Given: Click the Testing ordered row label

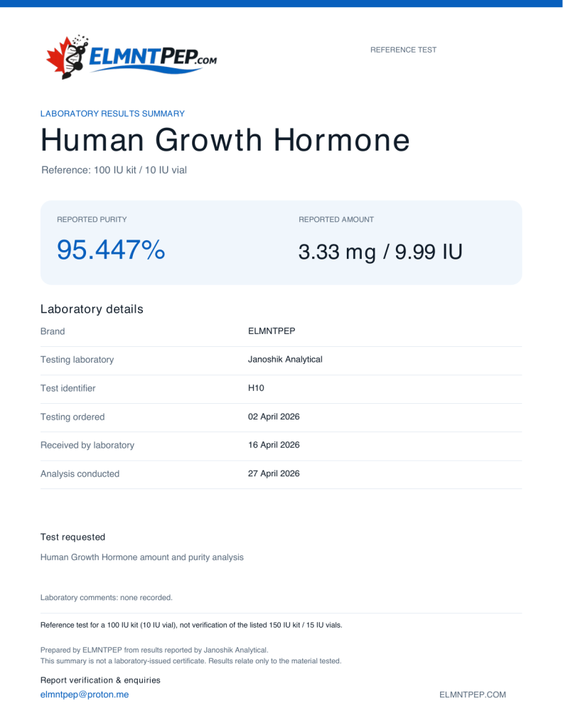Looking at the screenshot, I should (73, 417).
